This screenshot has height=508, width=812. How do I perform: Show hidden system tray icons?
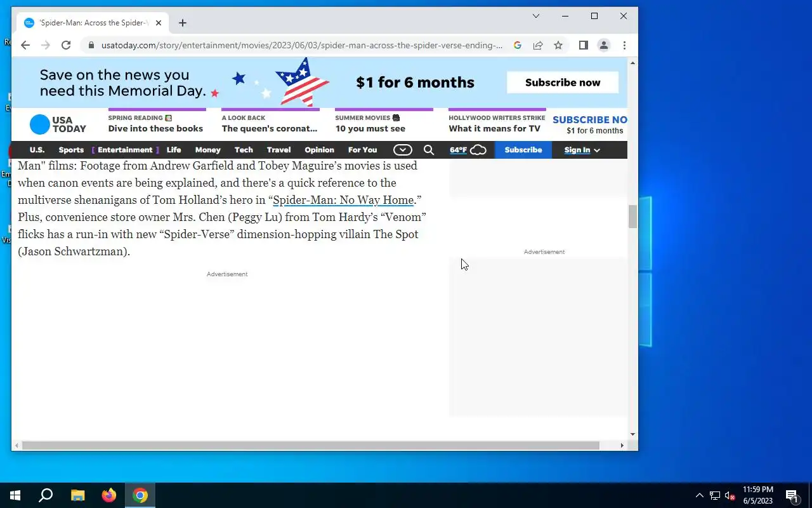coord(700,495)
